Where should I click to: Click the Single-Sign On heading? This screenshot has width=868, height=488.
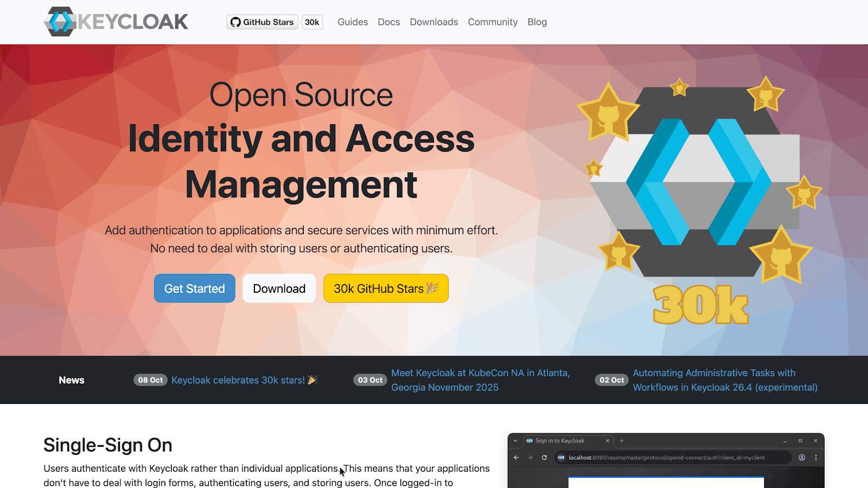108,445
